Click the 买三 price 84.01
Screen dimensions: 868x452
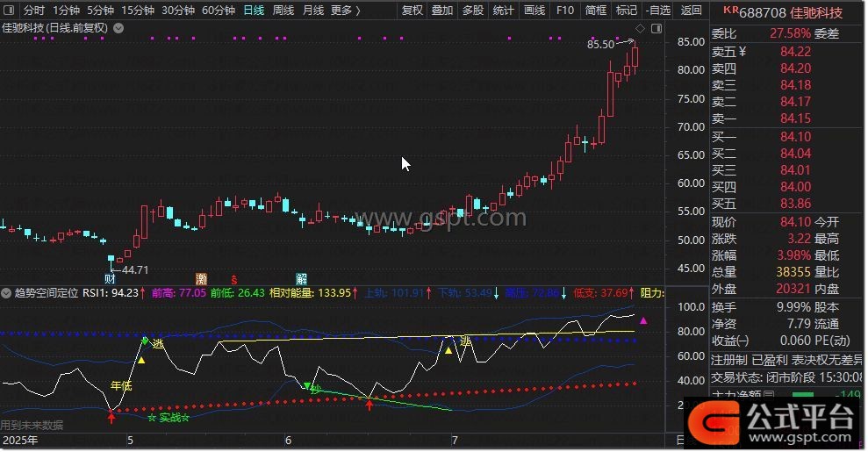(x=795, y=169)
